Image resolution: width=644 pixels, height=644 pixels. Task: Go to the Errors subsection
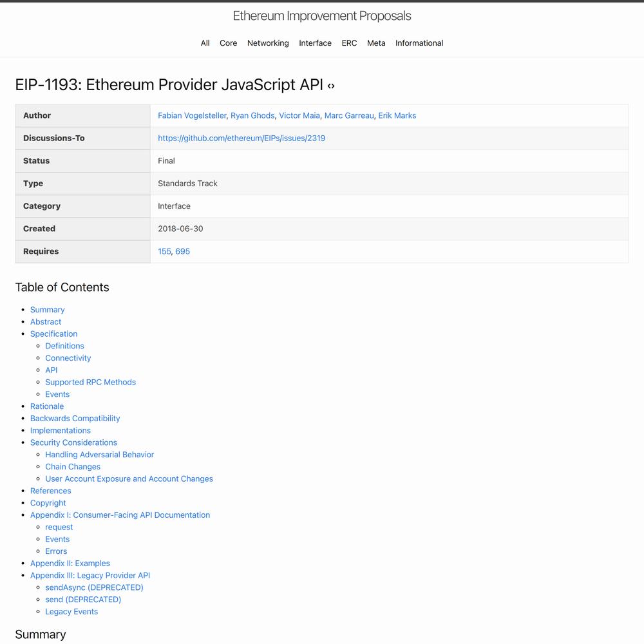[x=56, y=551]
